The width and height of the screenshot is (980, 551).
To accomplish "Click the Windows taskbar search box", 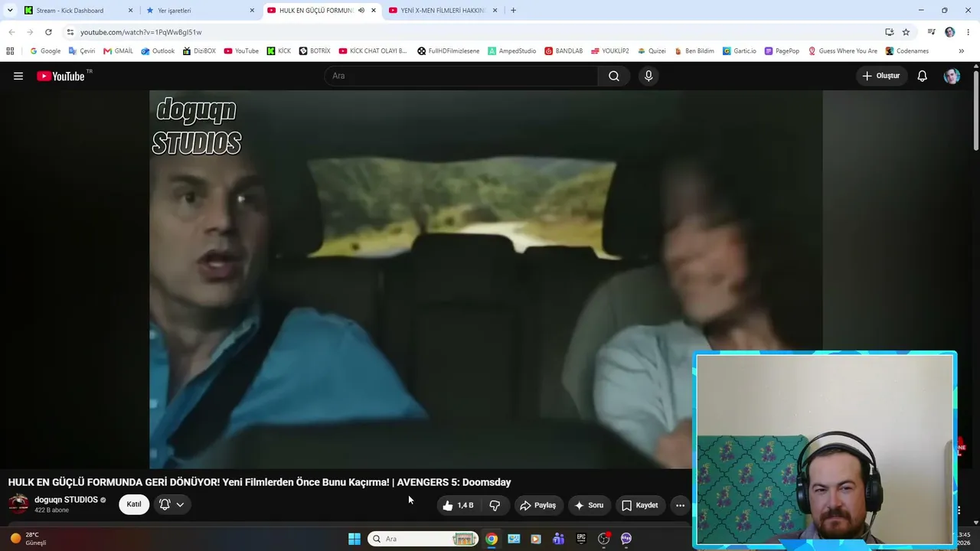I will (423, 539).
